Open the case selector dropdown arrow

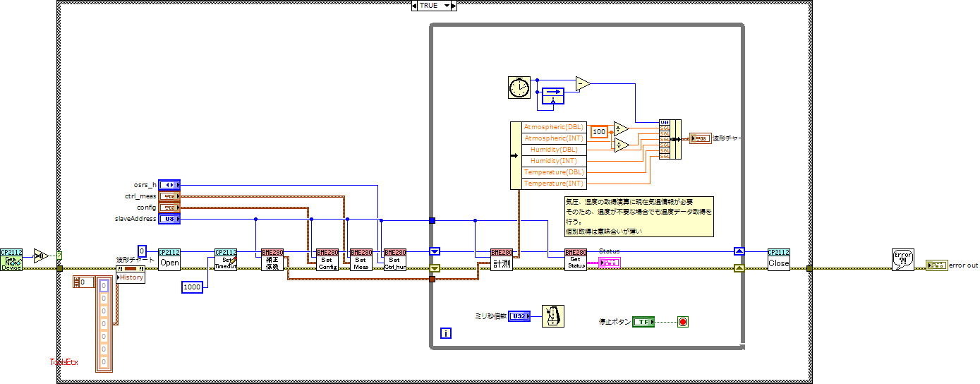tap(447, 6)
